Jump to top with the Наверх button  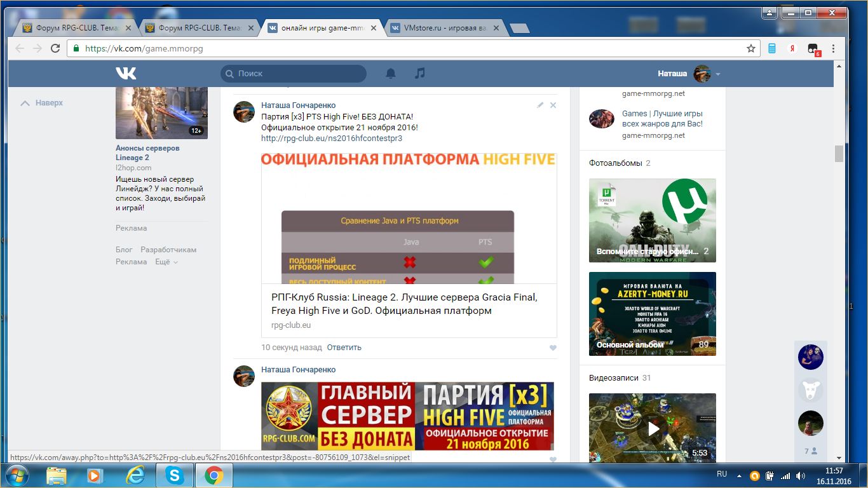42,103
